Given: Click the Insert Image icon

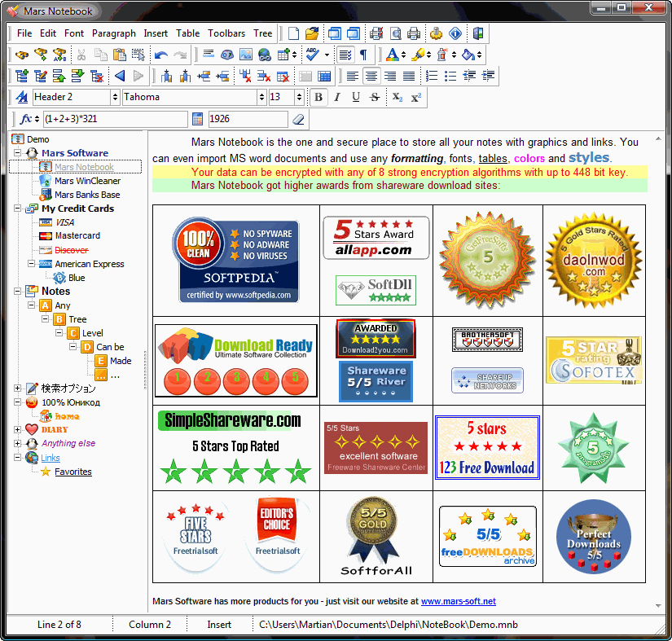Looking at the screenshot, I should pos(247,55).
